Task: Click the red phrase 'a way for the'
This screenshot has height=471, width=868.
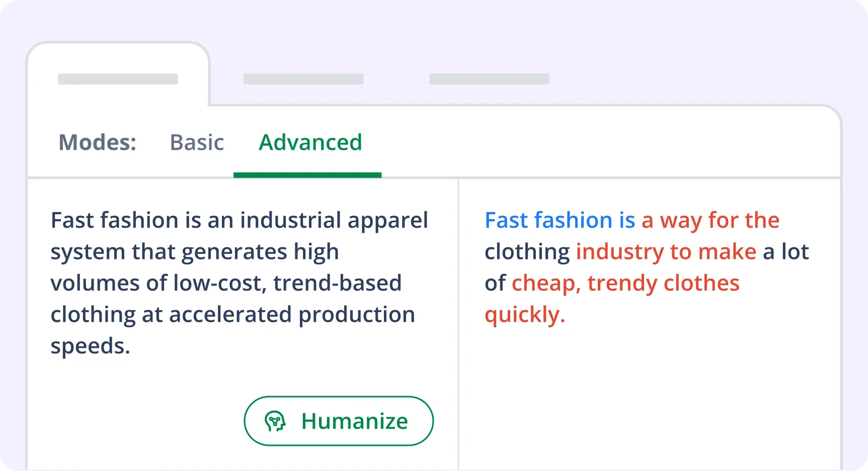Action: (710, 220)
